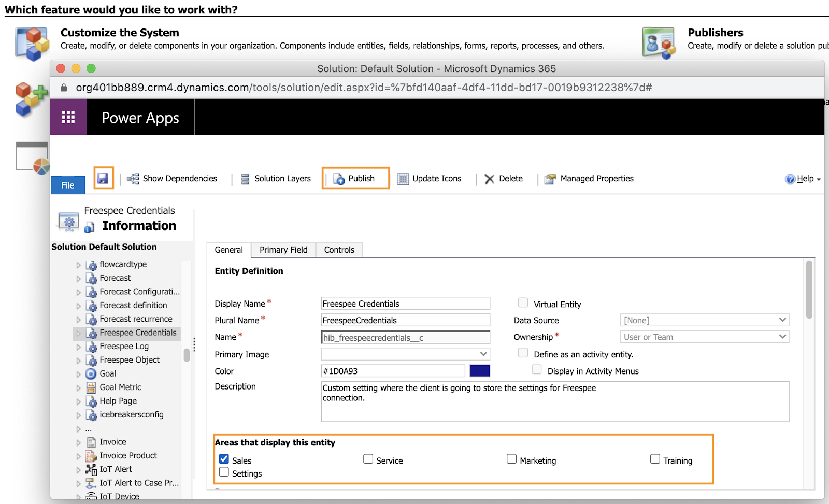Click the Save floppy disk icon

tap(103, 178)
